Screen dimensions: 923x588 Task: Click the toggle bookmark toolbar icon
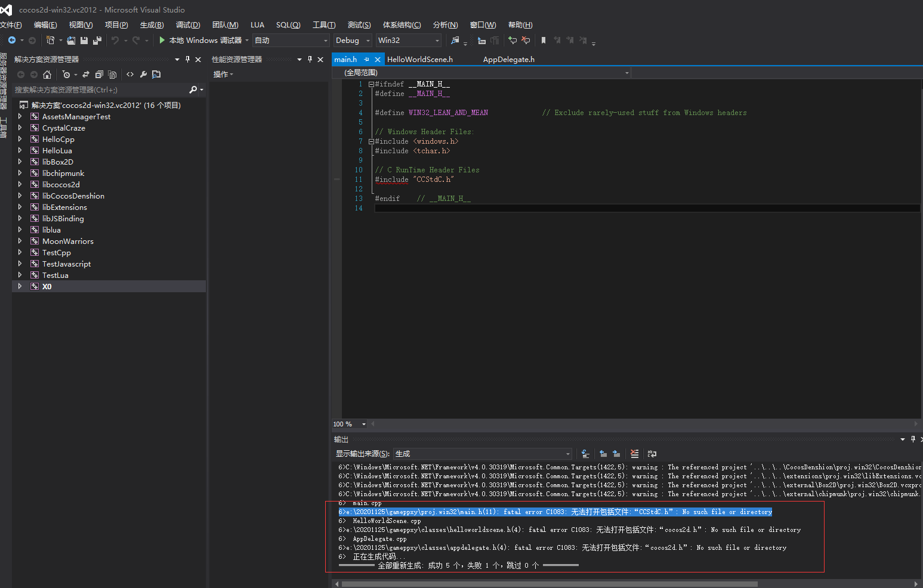544,41
